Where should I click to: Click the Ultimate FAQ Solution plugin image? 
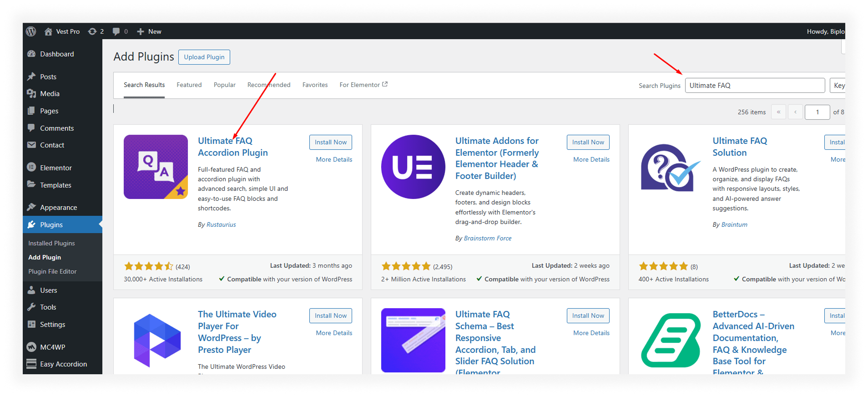(x=671, y=167)
